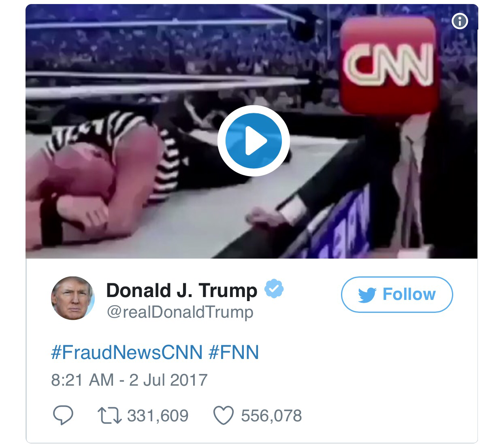Click the reply speech bubble icon
The height and width of the screenshot is (448, 503).
tap(63, 416)
